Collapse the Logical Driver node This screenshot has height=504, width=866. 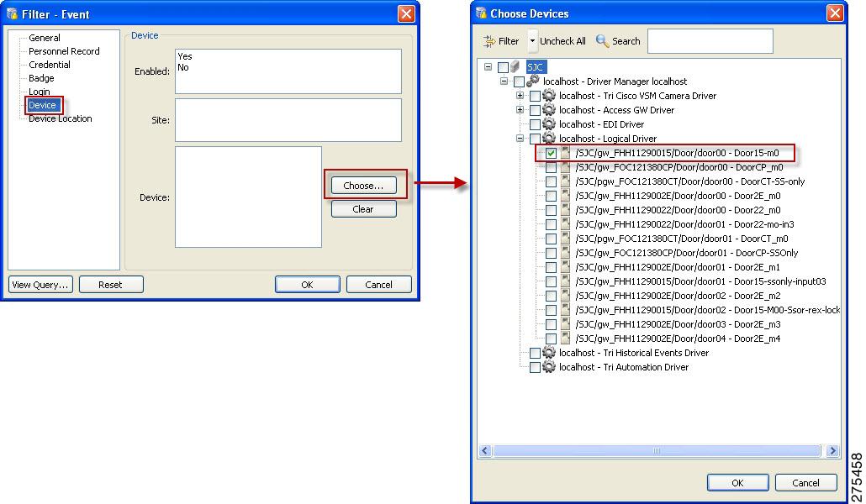tap(520, 139)
